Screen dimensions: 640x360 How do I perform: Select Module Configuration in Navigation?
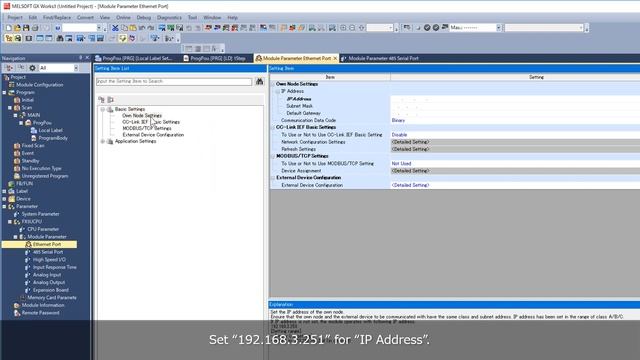point(40,85)
